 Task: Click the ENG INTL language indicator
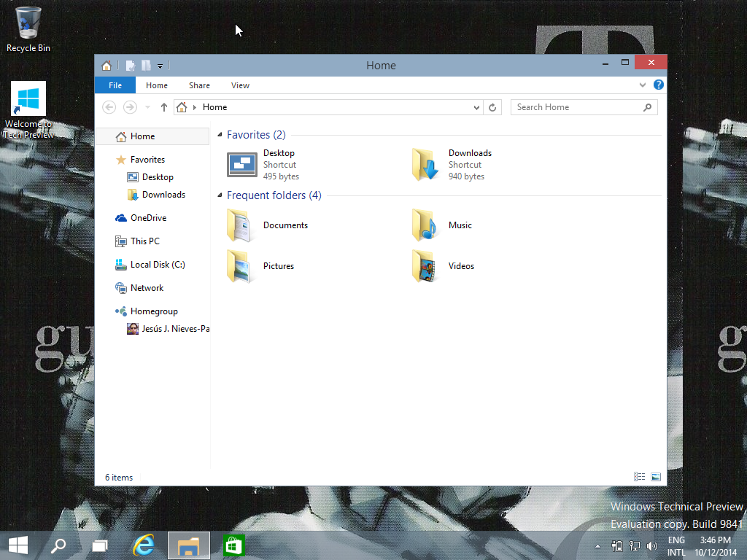click(x=676, y=546)
